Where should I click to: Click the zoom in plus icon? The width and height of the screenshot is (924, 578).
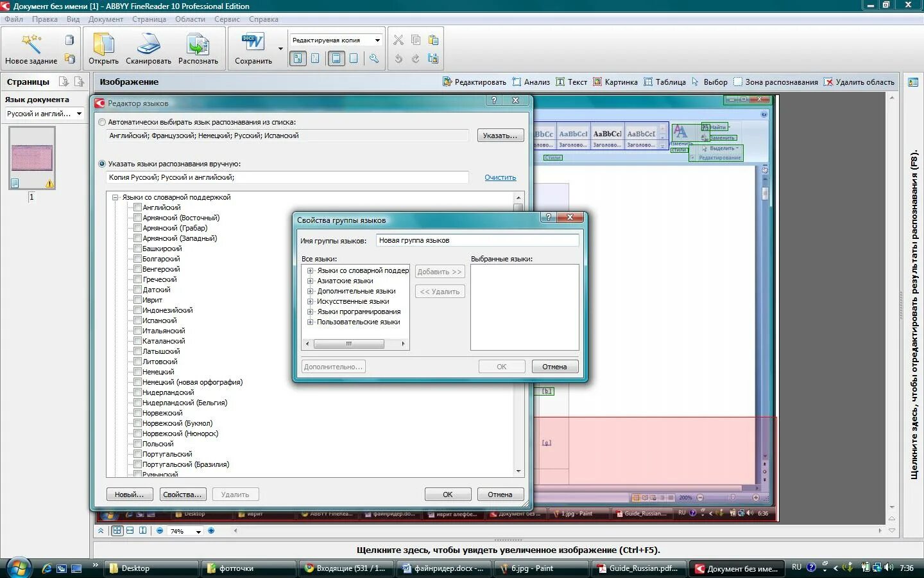tap(211, 530)
